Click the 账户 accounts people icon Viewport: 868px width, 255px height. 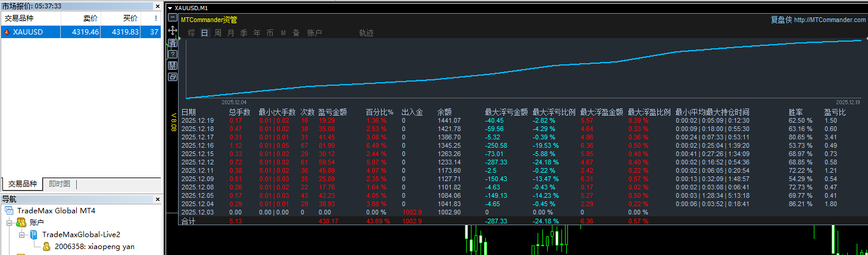pos(21,222)
